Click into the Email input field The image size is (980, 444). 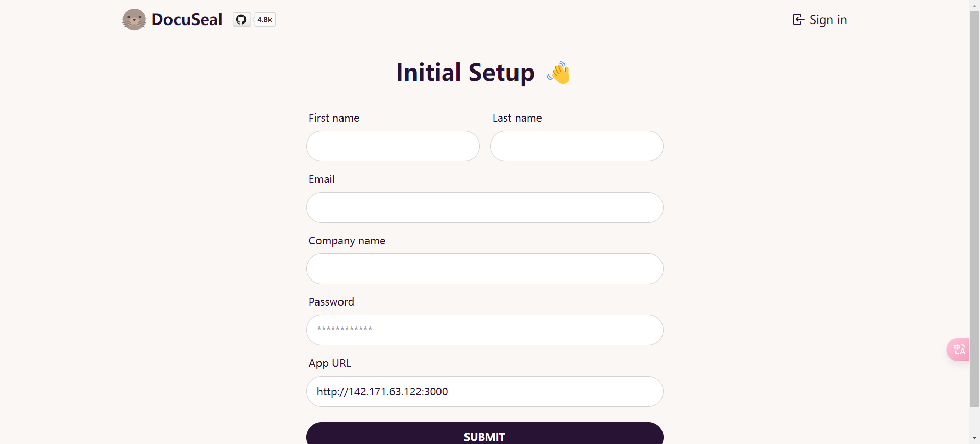pyautogui.click(x=484, y=207)
